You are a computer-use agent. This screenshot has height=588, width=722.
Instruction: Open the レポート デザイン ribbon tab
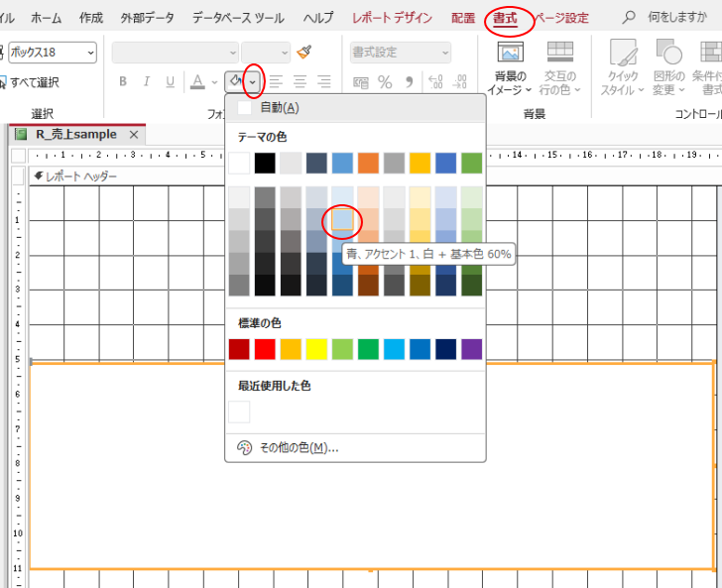[392, 18]
